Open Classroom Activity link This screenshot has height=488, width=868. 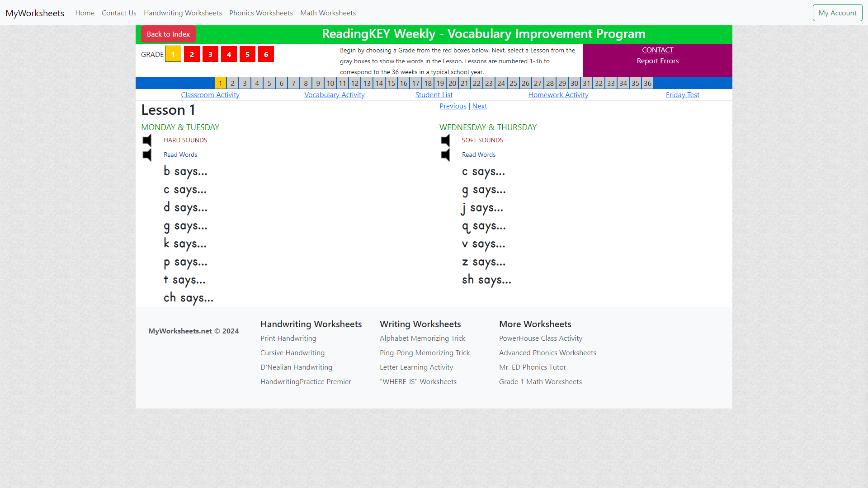pos(210,95)
